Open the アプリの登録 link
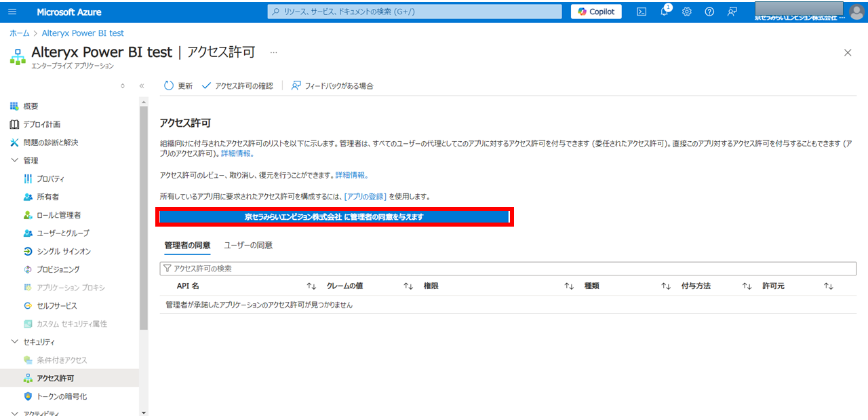The width and height of the screenshot is (868, 420). [365, 196]
